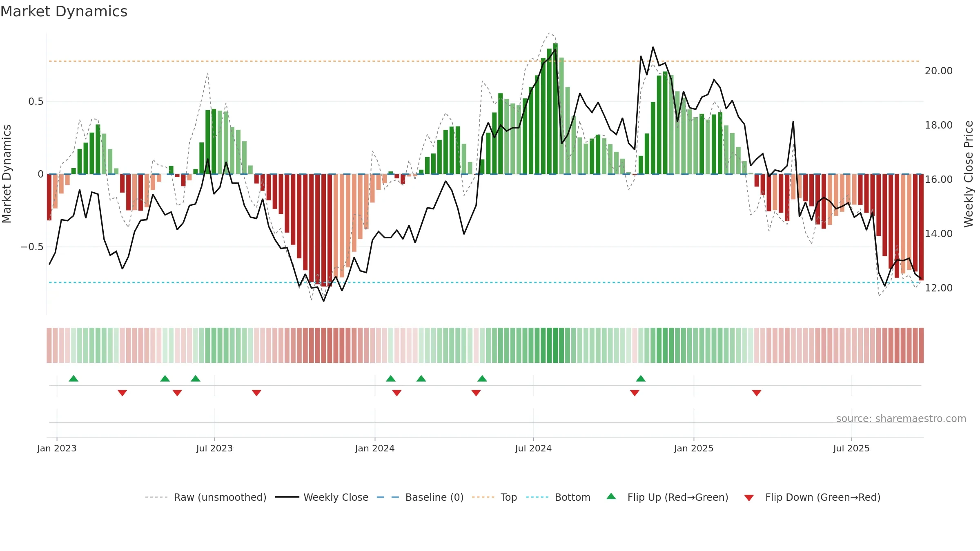Click the Weekly Close legend entry

322,497
